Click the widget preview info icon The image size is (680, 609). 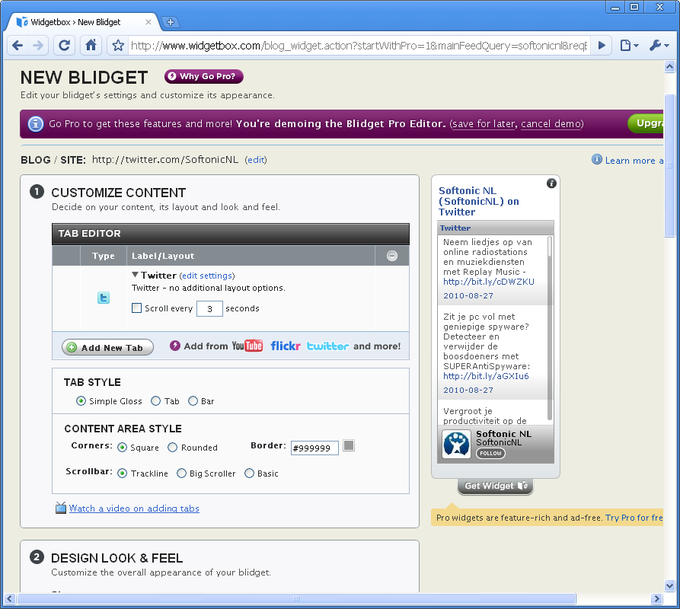pyautogui.click(x=551, y=183)
